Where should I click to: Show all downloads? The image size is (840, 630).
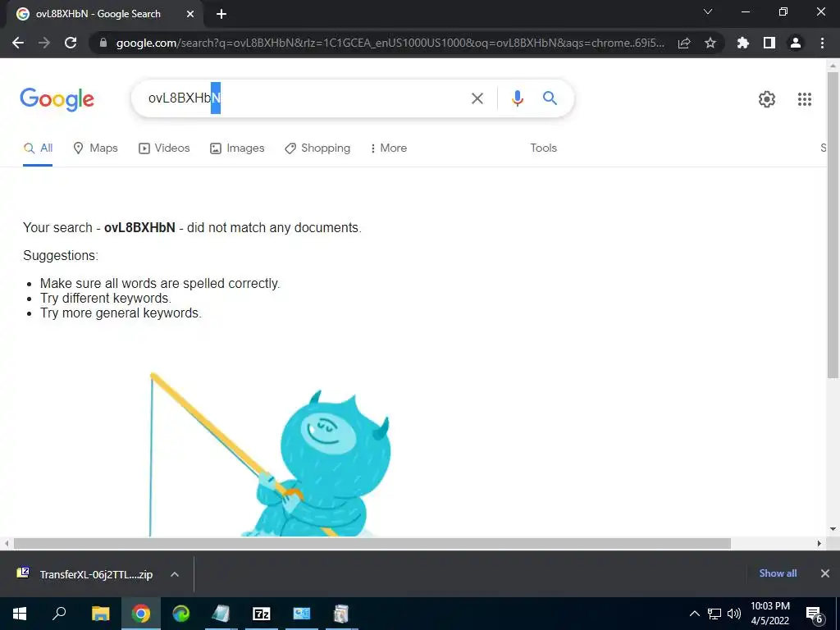(x=778, y=573)
